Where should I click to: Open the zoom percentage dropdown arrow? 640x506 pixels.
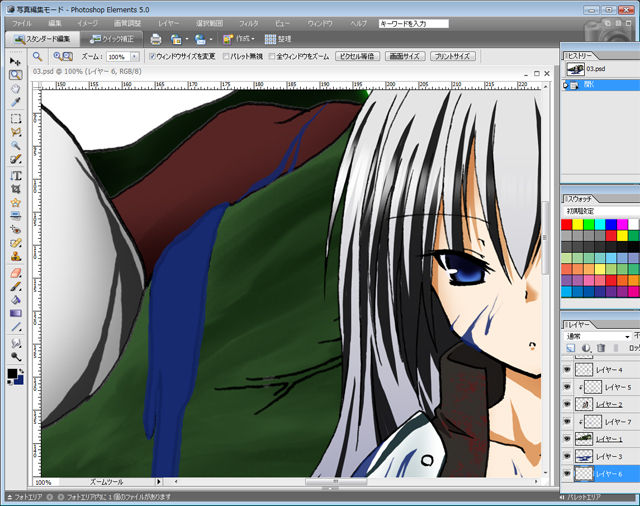point(135,57)
